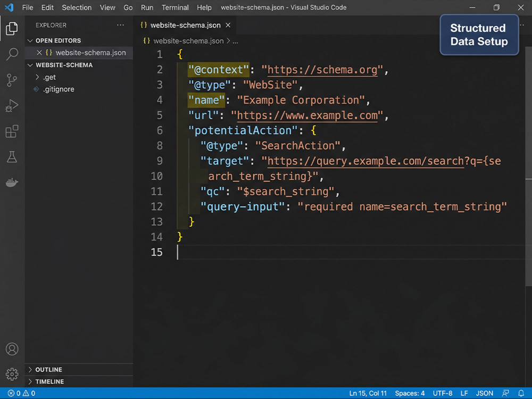Click the errors and warnings status indicator
This screenshot has height=399, width=532.
(x=21, y=393)
